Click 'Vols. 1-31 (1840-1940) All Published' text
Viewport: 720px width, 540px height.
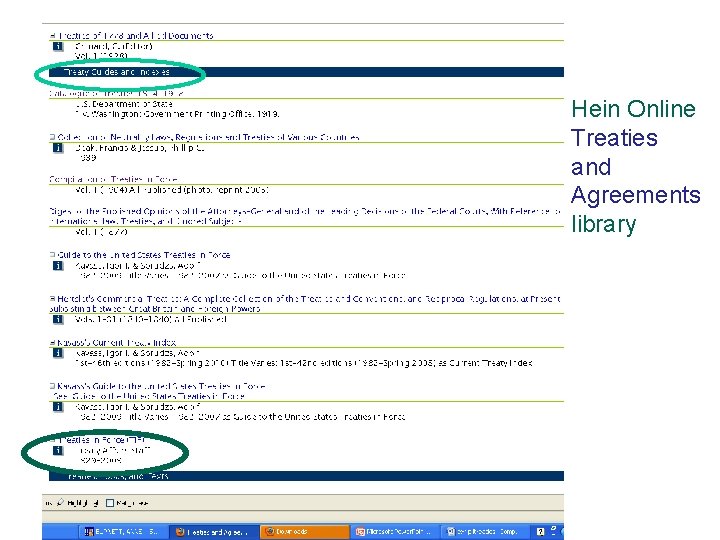[151, 319]
